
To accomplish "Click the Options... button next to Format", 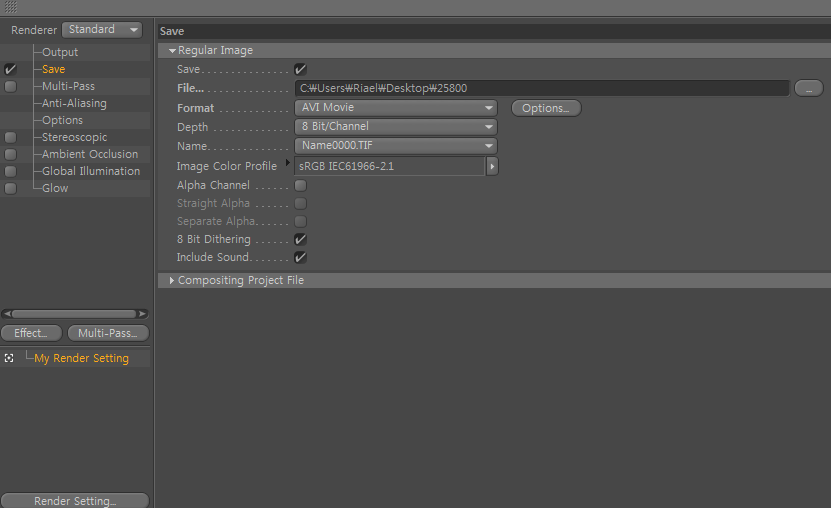I will [545, 108].
